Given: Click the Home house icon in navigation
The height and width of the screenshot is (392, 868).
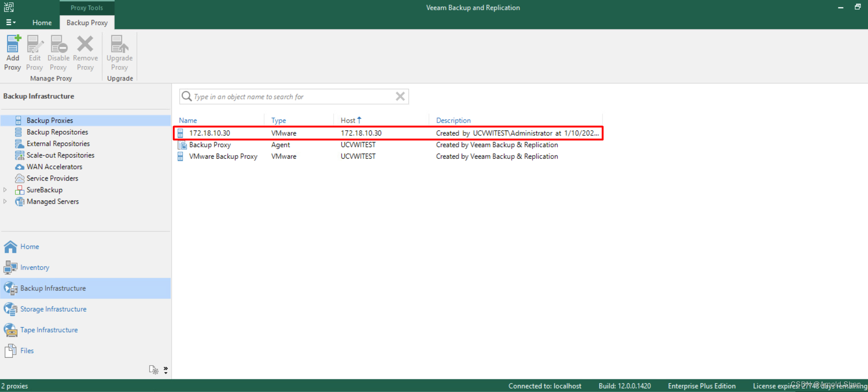Looking at the screenshot, I should [11, 247].
